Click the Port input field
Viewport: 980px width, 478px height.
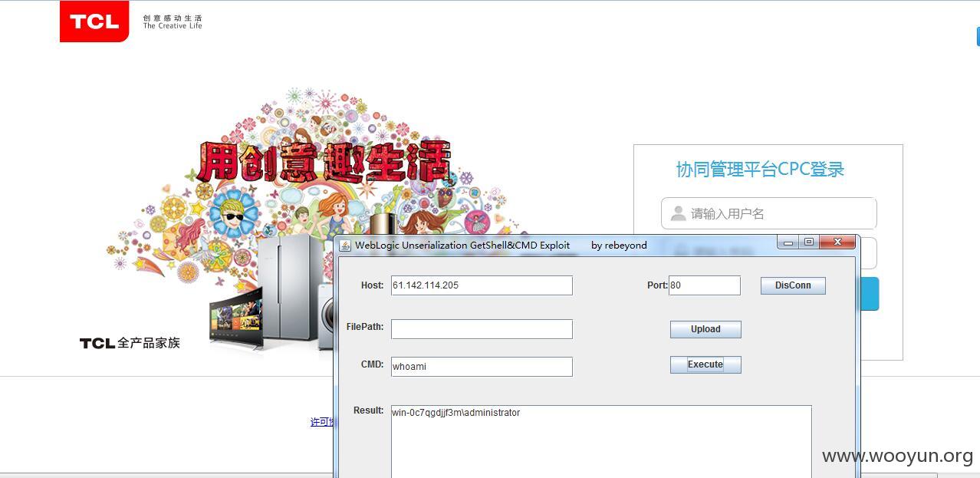pyautogui.click(x=705, y=285)
